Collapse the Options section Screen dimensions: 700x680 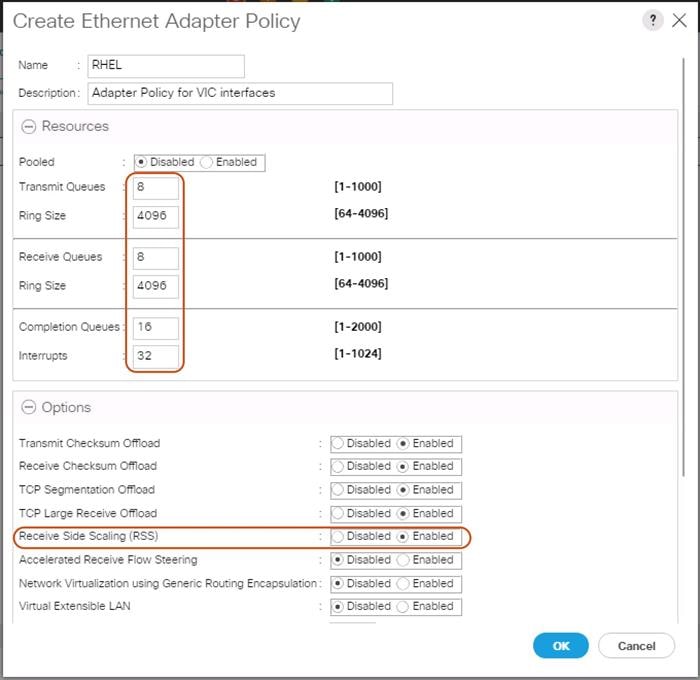coord(28,408)
